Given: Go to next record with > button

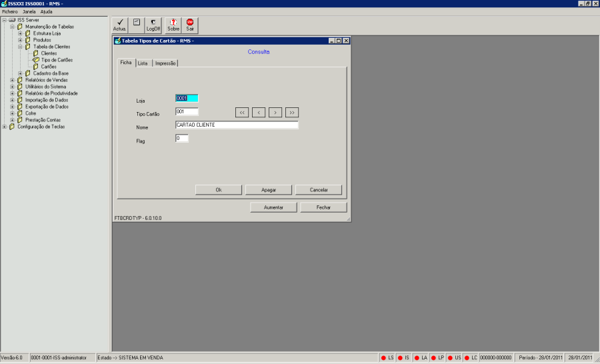Looking at the screenshot, I should (x=275, y=113).
